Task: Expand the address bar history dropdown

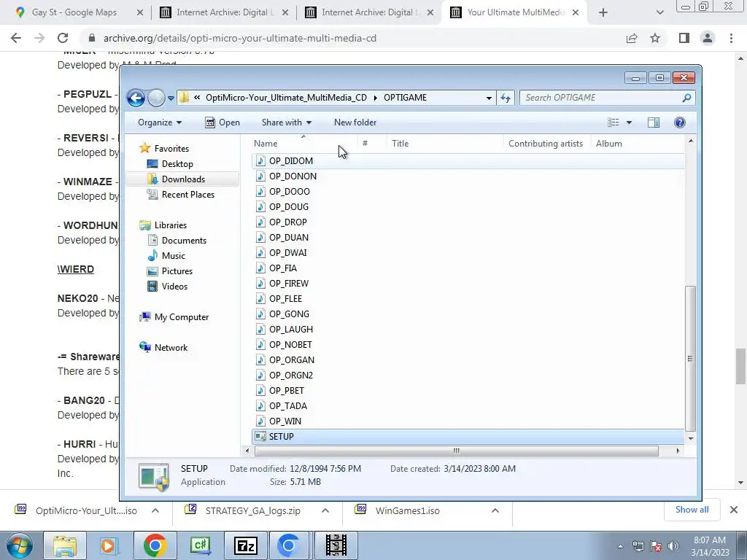Action: click(489, 98)
